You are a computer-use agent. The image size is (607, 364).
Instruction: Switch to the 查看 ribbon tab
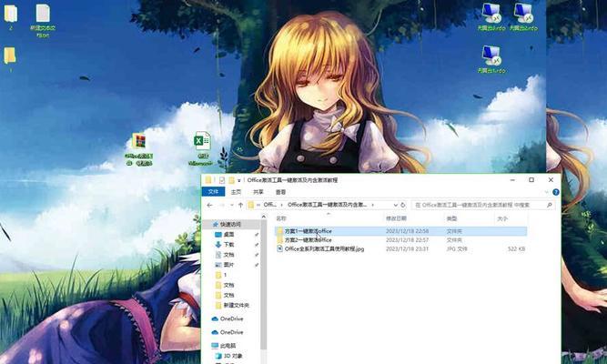[280, 192]
